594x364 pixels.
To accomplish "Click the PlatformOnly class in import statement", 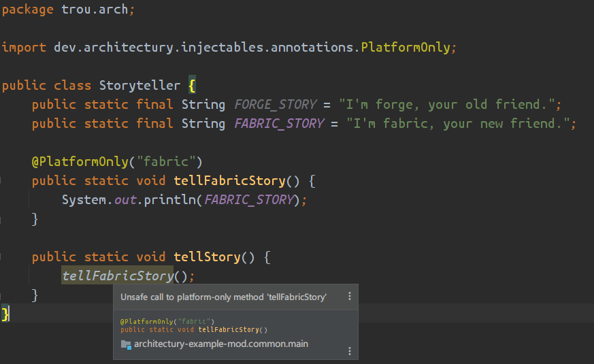I will tap(406, 48).
